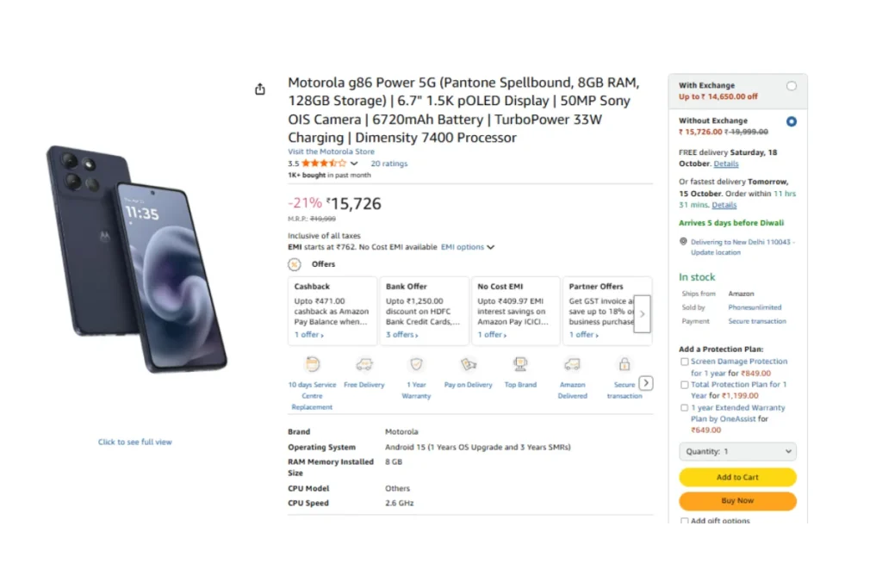The image size is (882, 588).
Task: Click the Pay on Delivery icon
Action: pos(469,364)
